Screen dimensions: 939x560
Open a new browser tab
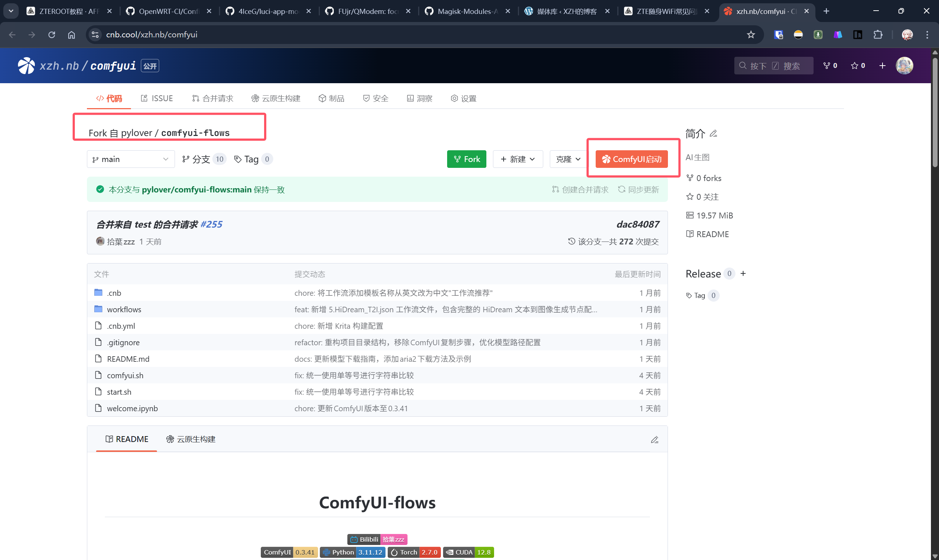(x=826, y=11)
